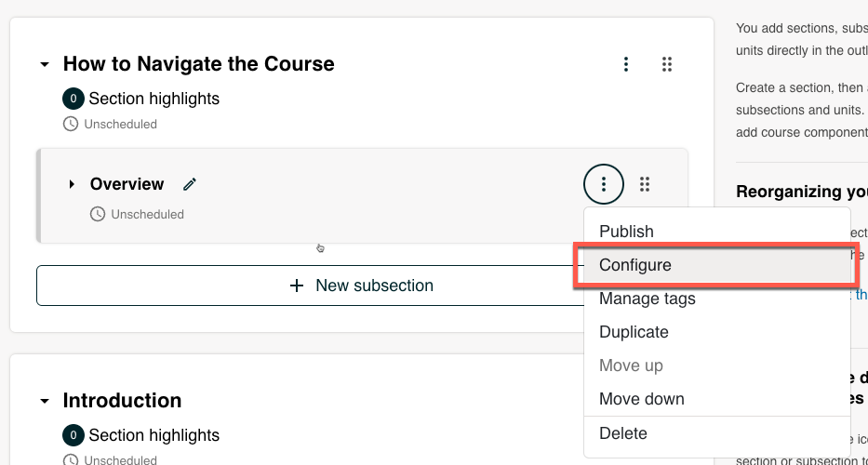This screenshot has height=465, width=868.
Task: Click the clock icon under Overview
Action: [98, 214]
